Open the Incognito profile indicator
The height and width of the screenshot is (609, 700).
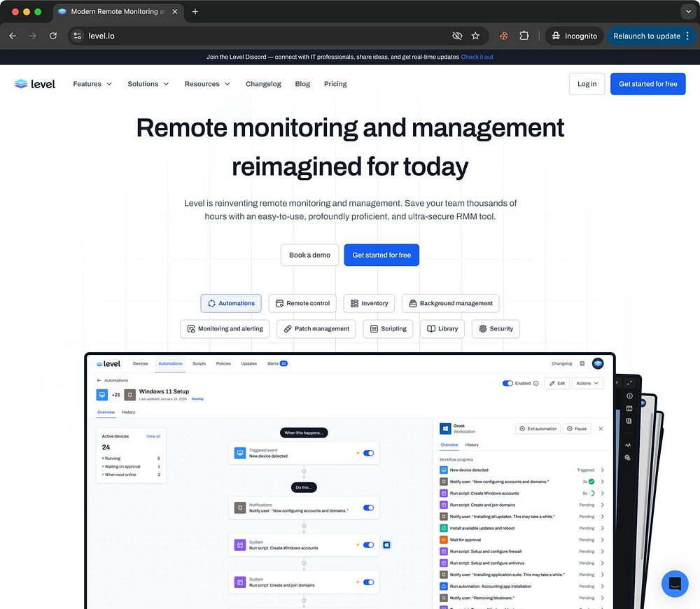574,36
